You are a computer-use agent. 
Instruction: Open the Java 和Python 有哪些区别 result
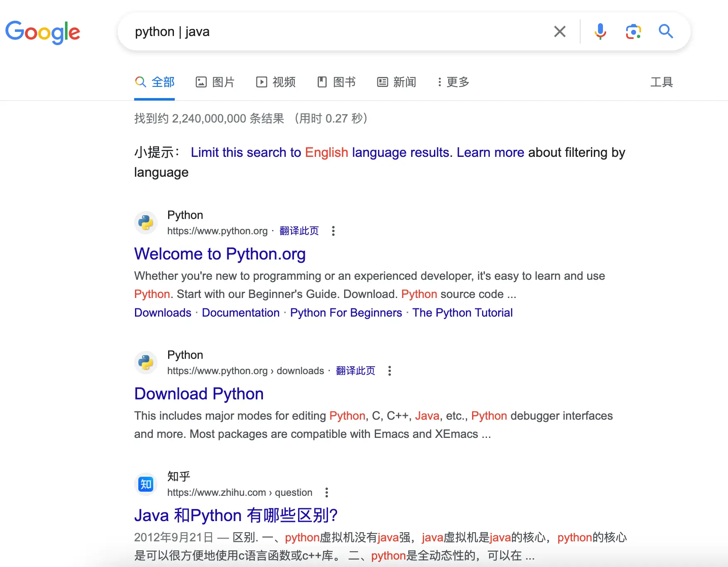coord(236,515)
